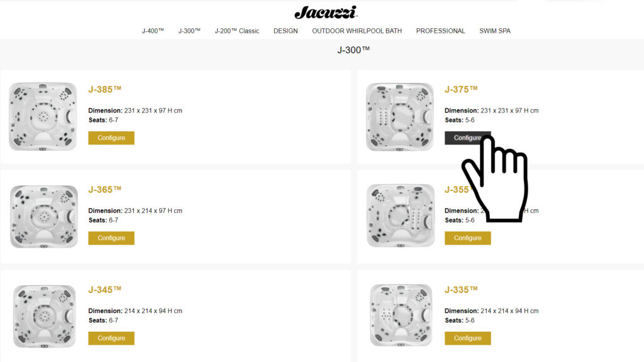Select the J-300™ navigation item
The height and width of the screenshot is (362, 644).
click(189, 31)
